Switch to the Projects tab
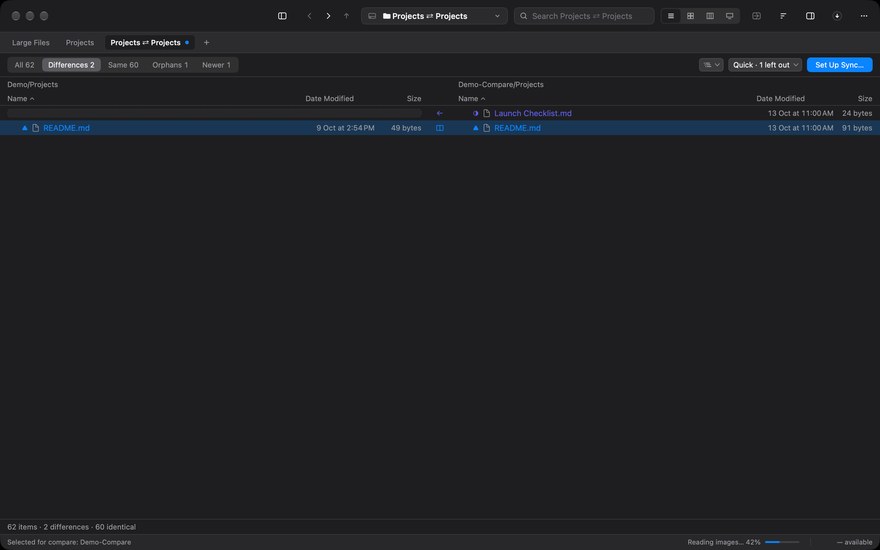Screen dimensions: 880x550 pos(80,43)
